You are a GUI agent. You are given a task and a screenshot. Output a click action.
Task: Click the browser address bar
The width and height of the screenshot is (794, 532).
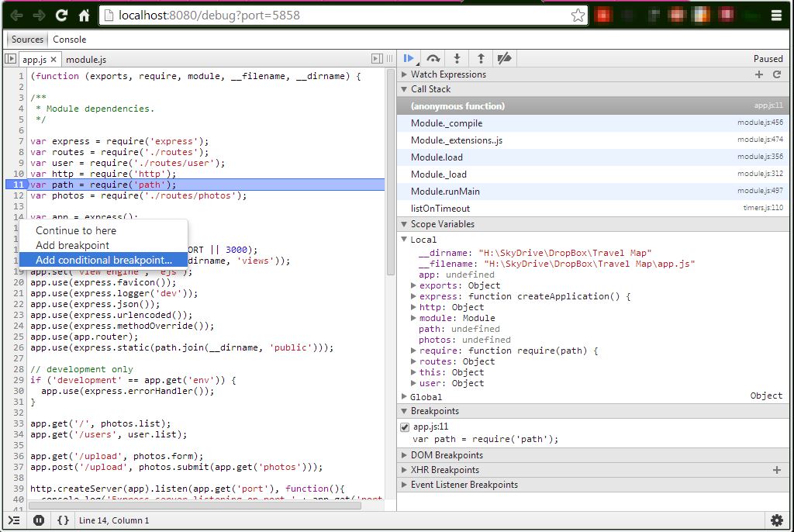(x=341, y=16)
